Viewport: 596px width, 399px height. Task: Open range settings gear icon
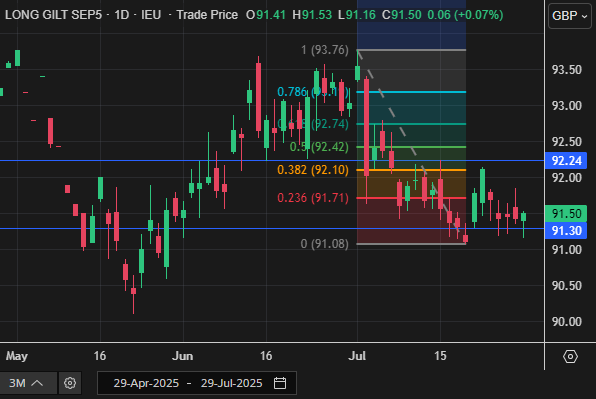70,383
